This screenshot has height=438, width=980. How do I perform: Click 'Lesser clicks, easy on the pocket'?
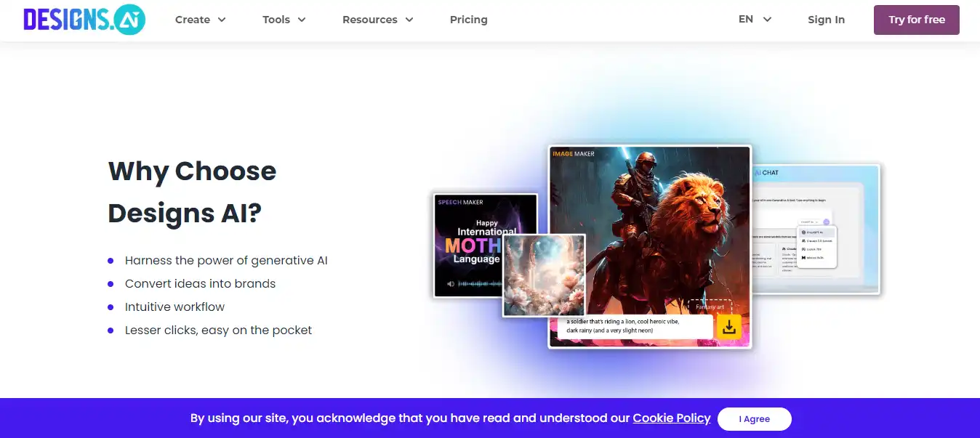click(218, 330)
